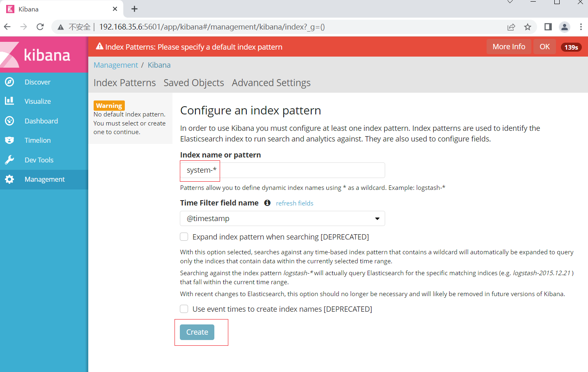
Task: Select the Dashboard gauge icon
Action: pos(9,121)
